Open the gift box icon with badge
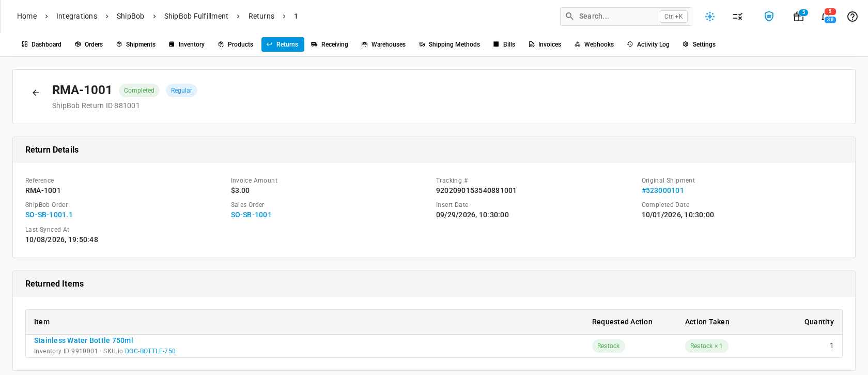 point(799,17)
